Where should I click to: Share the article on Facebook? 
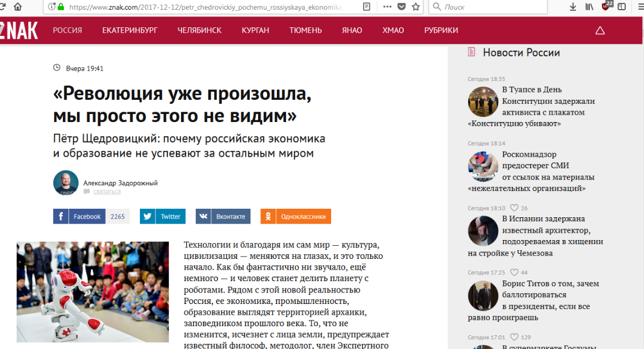point(79,217)
